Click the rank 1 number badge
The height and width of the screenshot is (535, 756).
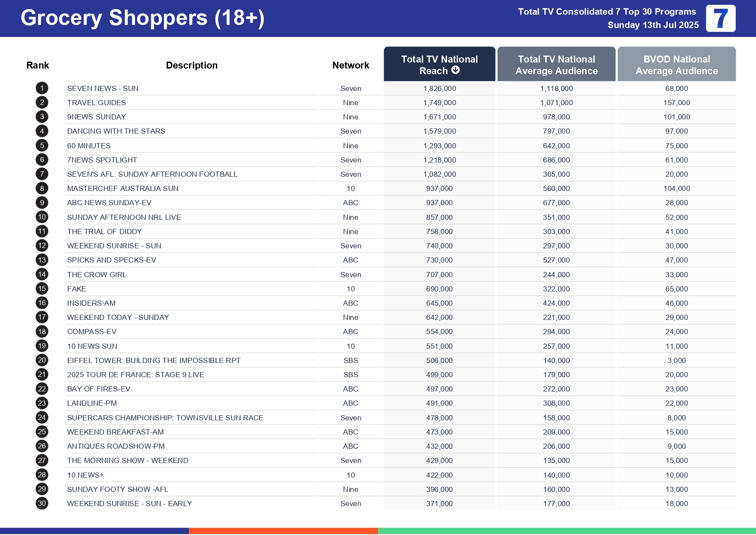pos(42,88)
